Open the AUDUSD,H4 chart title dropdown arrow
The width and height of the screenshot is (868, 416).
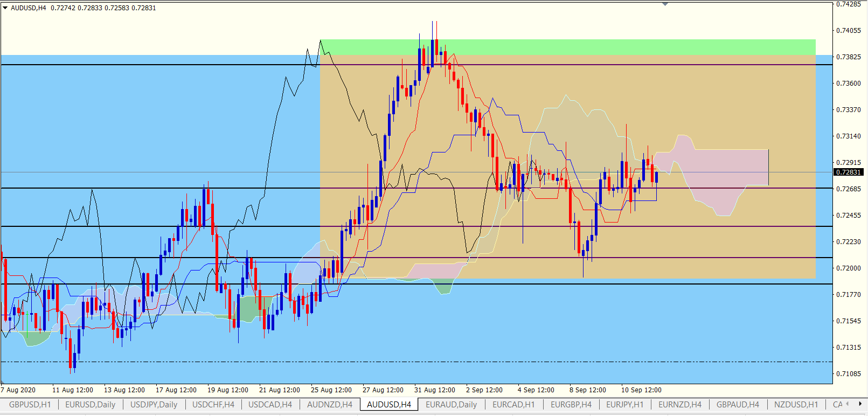click(5, 8)
